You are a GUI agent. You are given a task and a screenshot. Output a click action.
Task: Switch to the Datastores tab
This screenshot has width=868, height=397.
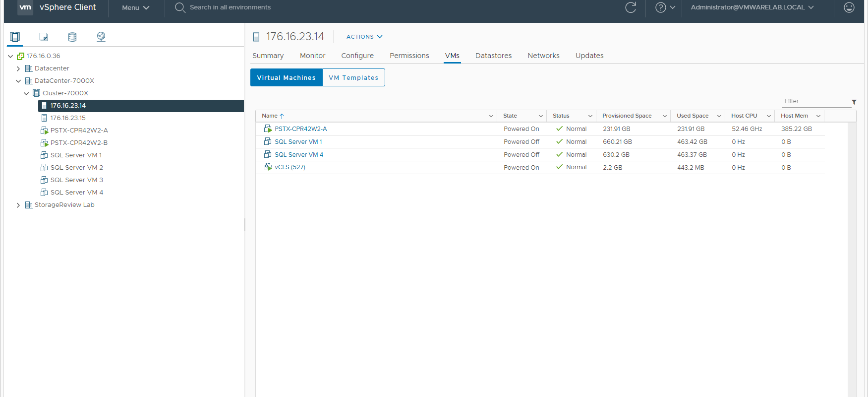pos(494,56)
